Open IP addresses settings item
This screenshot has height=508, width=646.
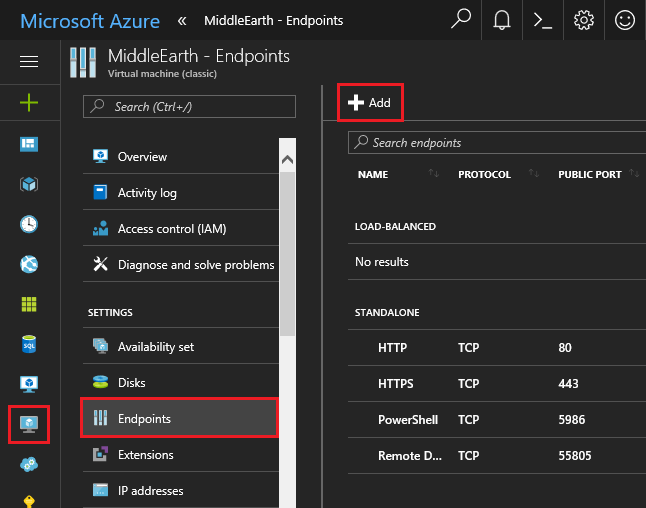pos(181,491)
